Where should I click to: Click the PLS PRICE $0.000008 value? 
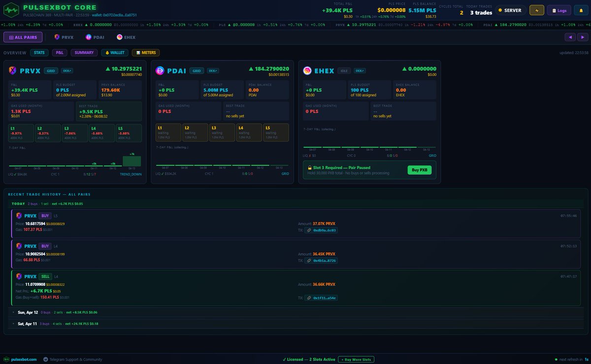(x=392, y=10)
